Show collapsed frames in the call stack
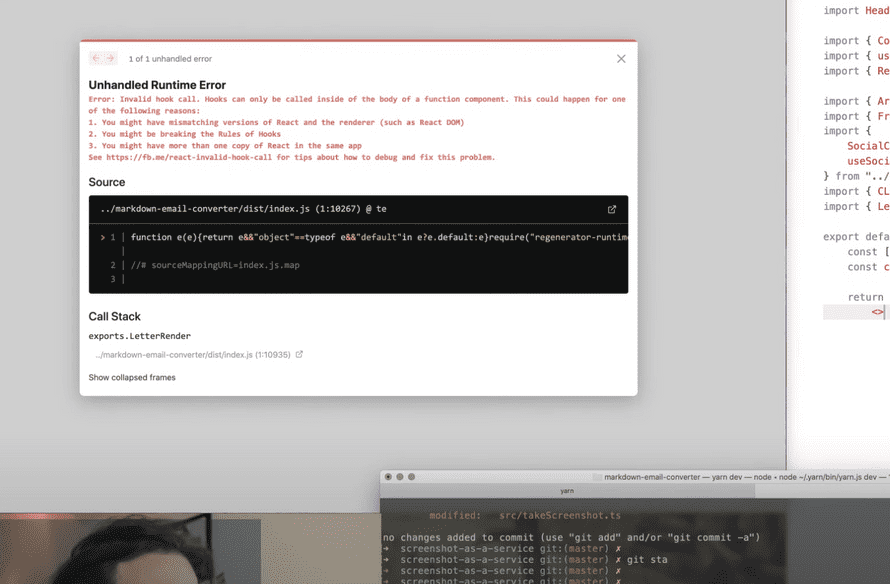The height and width of the screenshot is (584, 890). point(132,377)
